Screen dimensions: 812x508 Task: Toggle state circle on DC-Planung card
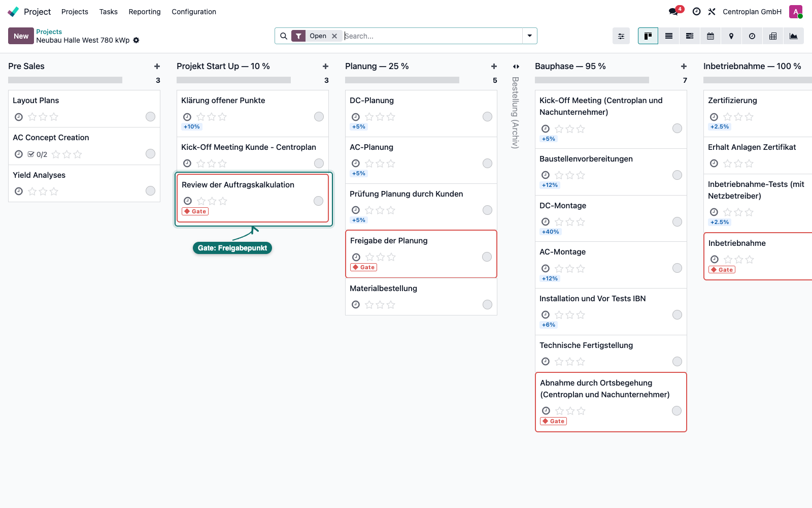[488, 117]
